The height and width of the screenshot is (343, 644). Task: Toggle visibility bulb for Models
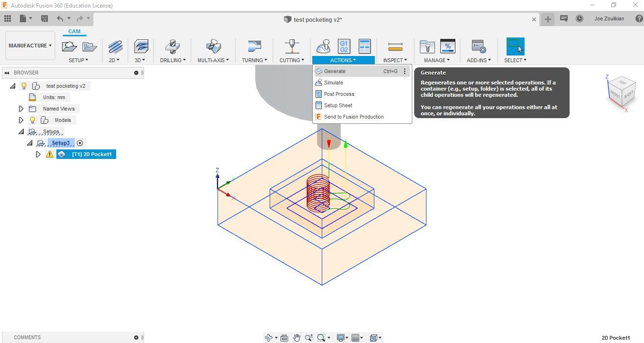pos(33,120)
